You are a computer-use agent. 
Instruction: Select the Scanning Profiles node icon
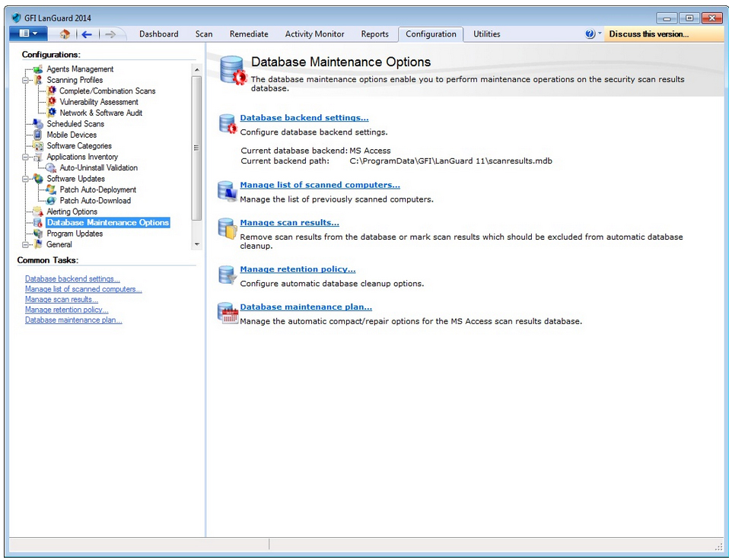click(x=39, y=80)
